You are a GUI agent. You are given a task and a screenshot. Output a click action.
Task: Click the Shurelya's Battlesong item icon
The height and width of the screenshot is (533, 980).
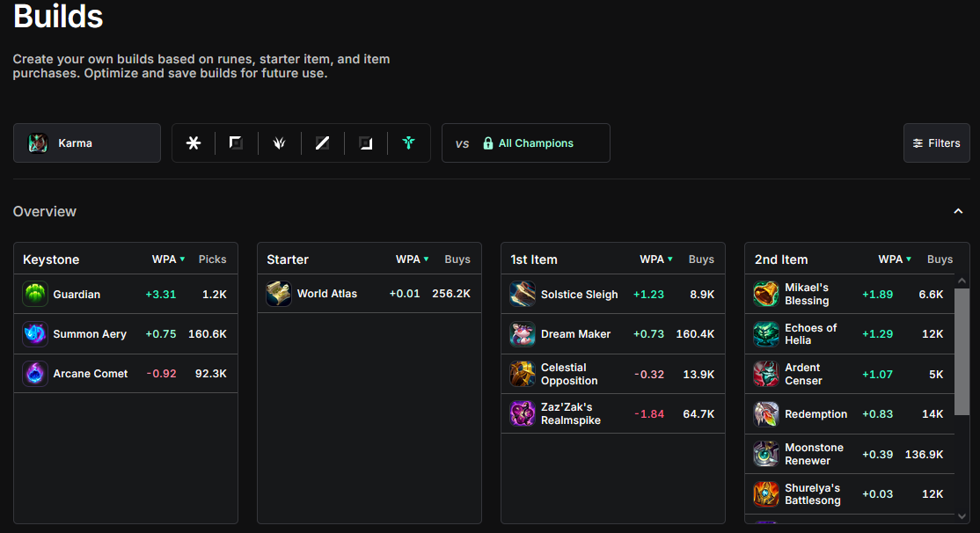tap(765, 493)
